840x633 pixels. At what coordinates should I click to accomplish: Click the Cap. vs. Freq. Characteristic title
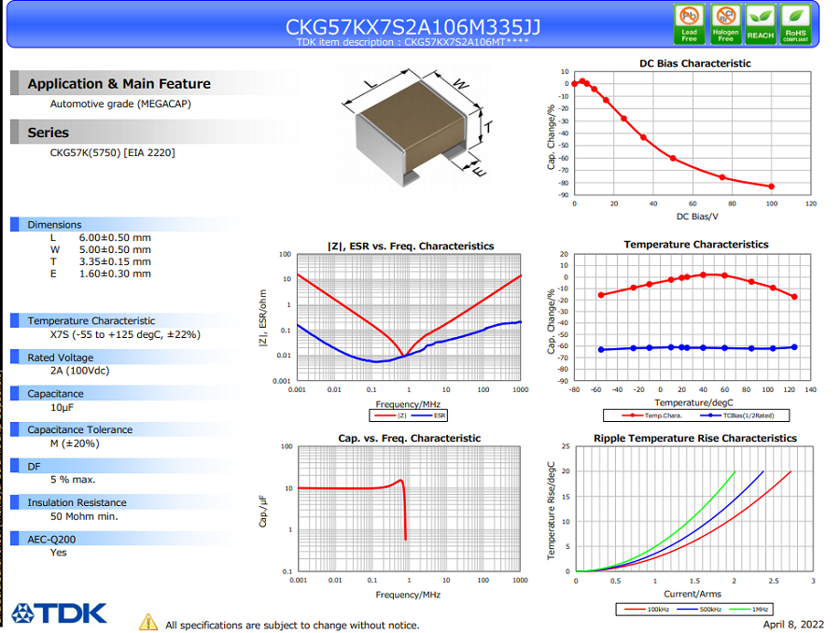(x=410, y=439)
